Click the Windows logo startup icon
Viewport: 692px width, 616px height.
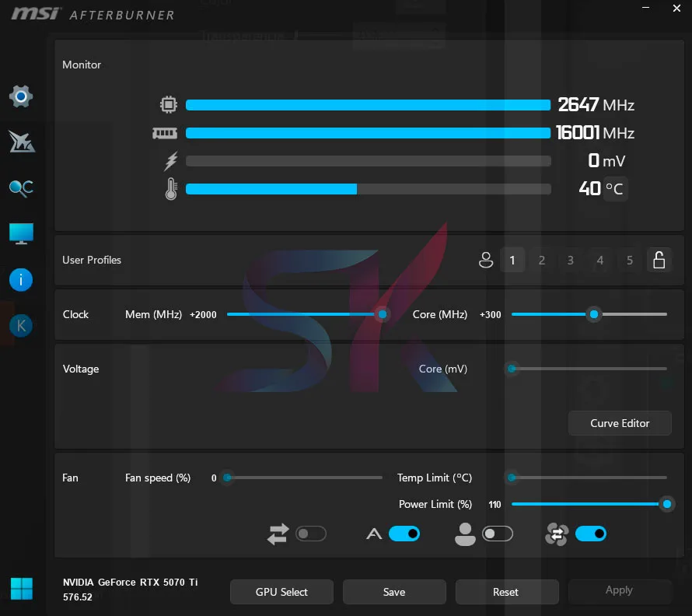(x=21, y=589)
